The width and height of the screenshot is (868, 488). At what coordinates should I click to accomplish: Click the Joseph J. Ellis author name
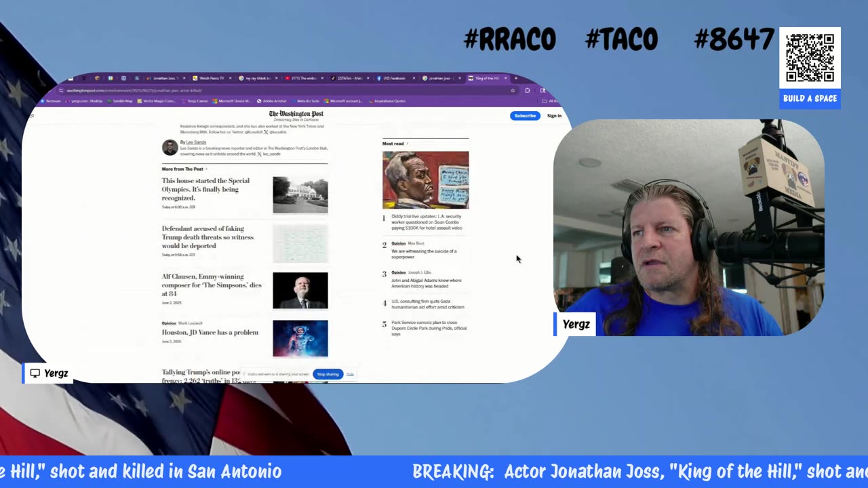coord(419,272)
